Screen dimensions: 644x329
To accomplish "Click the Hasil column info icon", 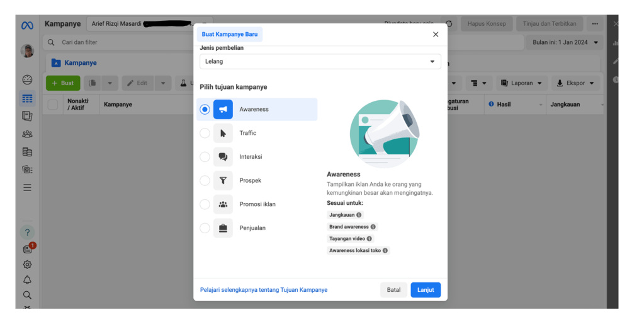I will [x=491, y=104].
